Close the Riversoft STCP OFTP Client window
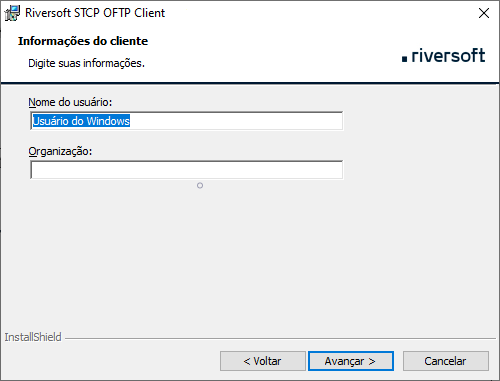 tap(484, 13)
